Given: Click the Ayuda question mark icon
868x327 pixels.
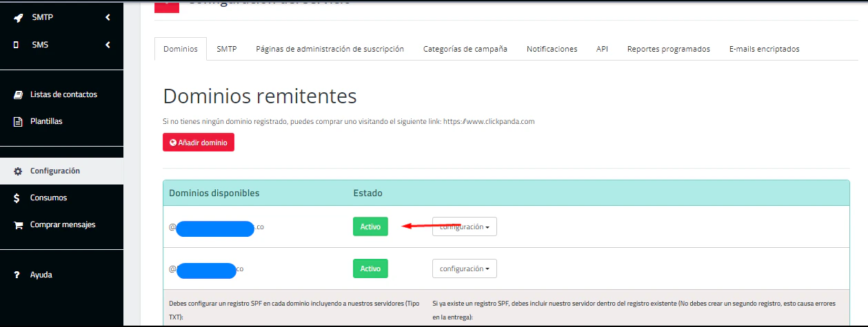Looking at the screenshot, I should tap(17, 275).
